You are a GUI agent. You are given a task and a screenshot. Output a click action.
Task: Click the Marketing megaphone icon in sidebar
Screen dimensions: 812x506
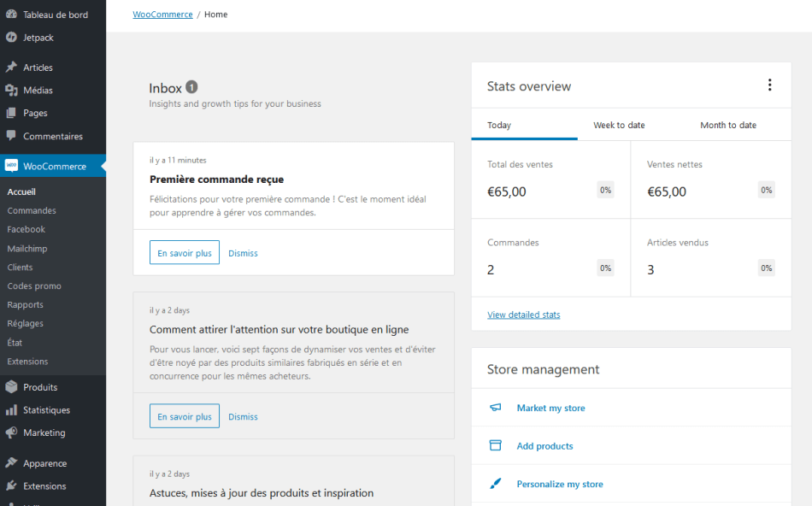(11, 432)
